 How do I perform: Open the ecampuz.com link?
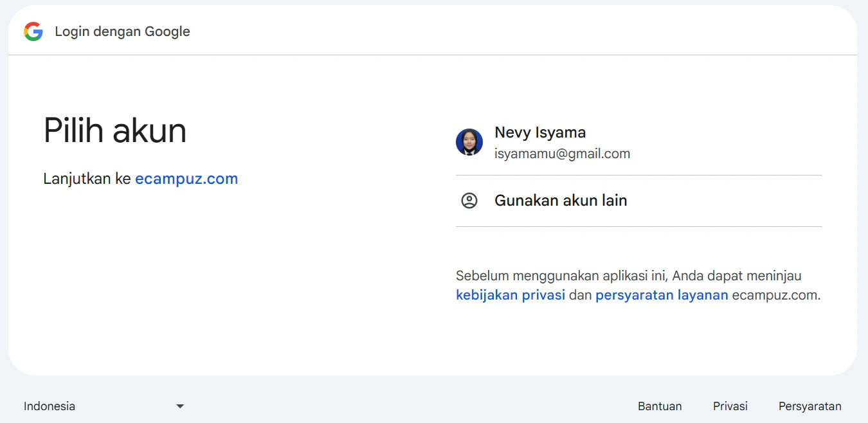[186, 179]
